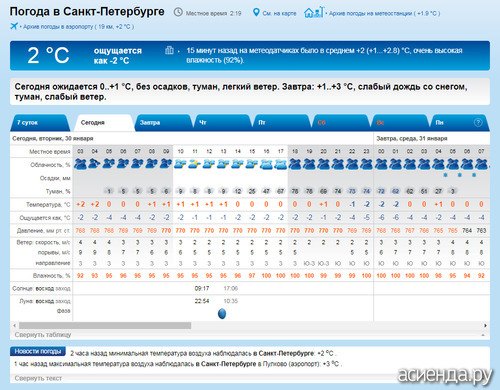Click sunset time 17:06

pos(230,288)
